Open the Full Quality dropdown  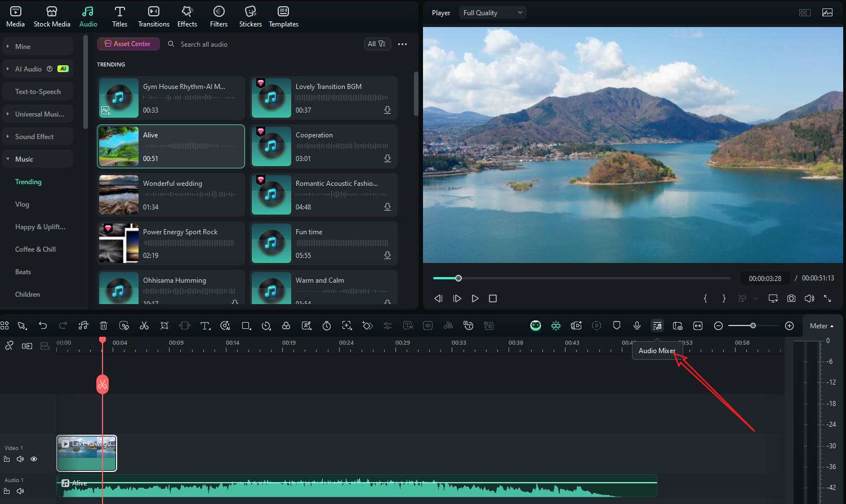(493, 12)
